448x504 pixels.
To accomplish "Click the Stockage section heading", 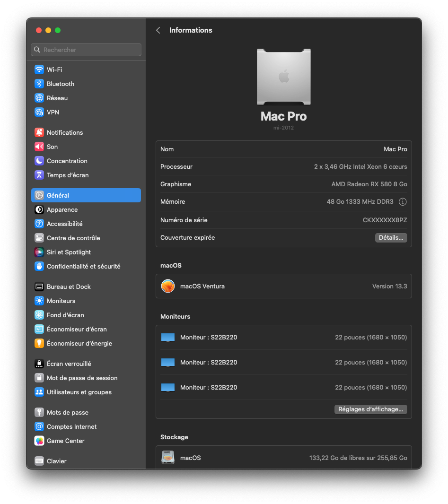I will [174, 437].
